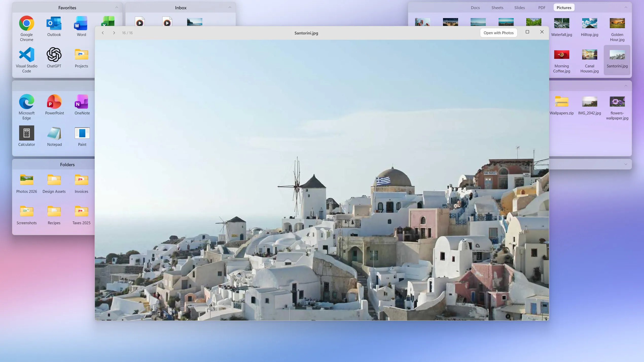Switch to the Sheets tab
Viewport: 644px width, 362px height.
click(x=497, y=8)
